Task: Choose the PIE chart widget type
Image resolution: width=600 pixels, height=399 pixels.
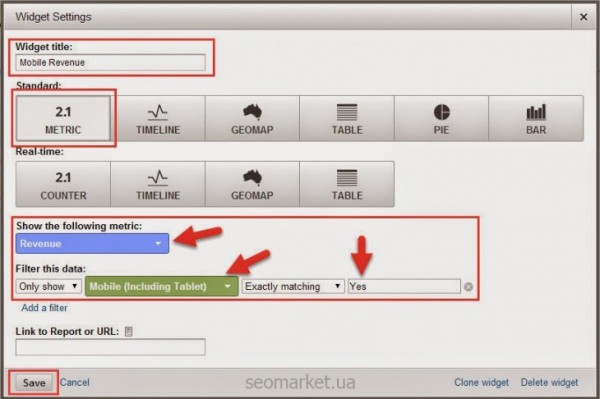Action: click(441, 118)
